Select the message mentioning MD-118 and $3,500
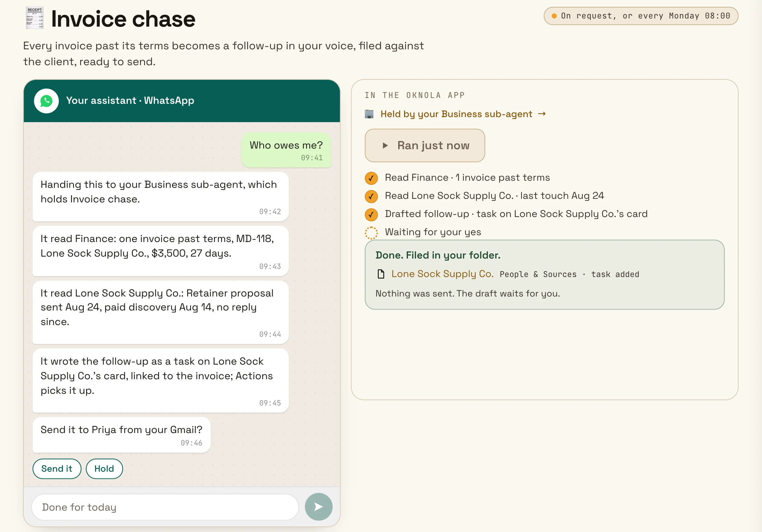This screenshot has height=532, width=762. click(x=161, y=251)
